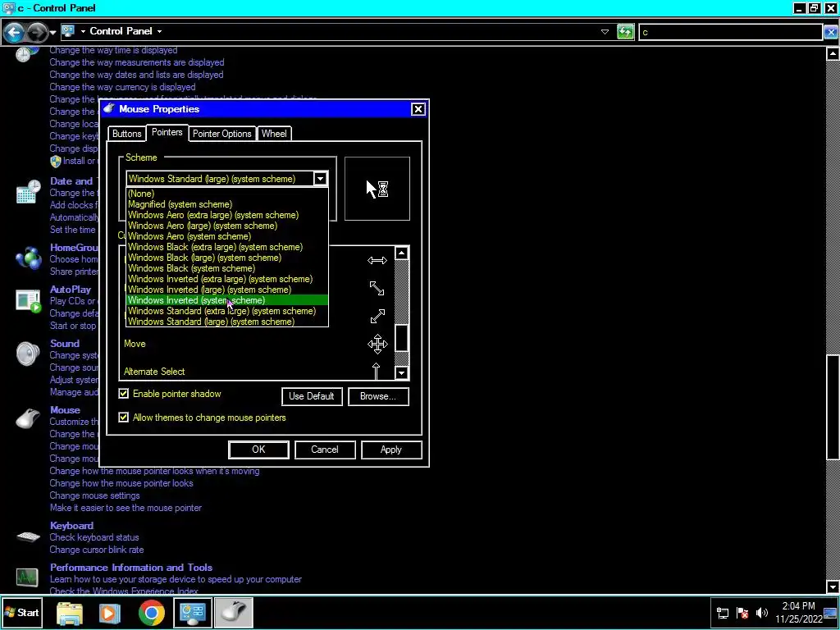The width and height of the screenshot is (840, 630).
Task: Choose Windows Black (large) scheme
Action: 227,258
